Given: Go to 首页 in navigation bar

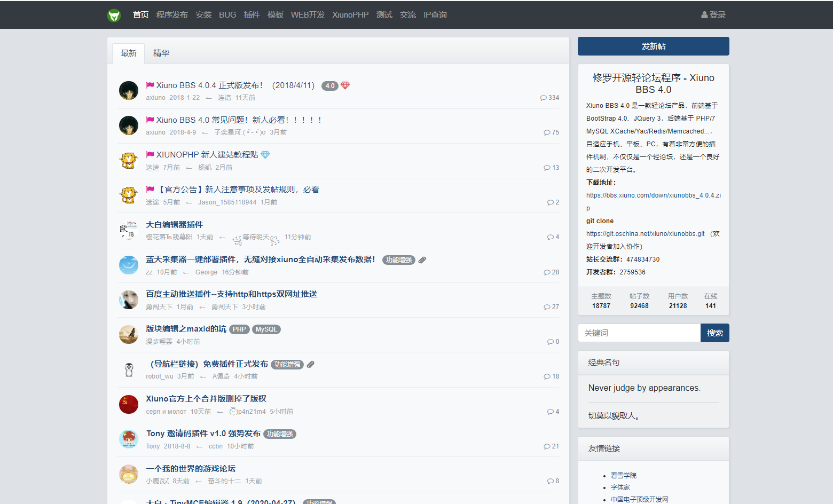Looking at the screenshot, I should pyautogui.click(x=141, y=15).
